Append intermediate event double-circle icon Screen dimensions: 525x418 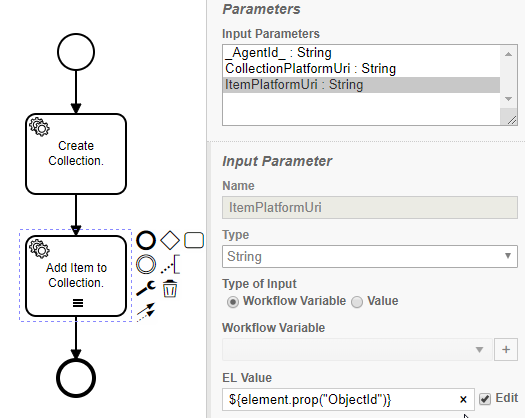(146, 264)
